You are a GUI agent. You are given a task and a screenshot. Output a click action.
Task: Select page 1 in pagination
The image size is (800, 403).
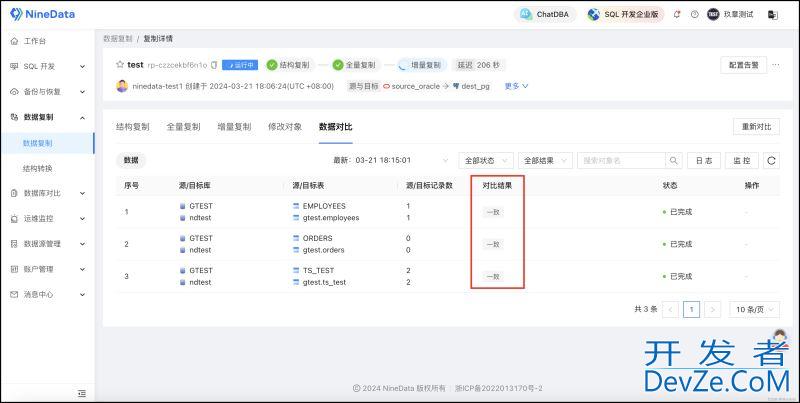691,309
